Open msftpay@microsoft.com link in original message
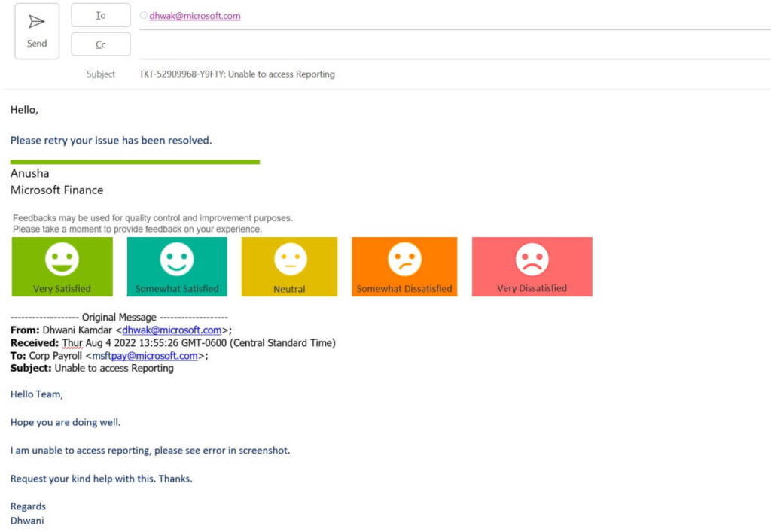The height and width of the screenshot is (532, 771). click(147, 356)
